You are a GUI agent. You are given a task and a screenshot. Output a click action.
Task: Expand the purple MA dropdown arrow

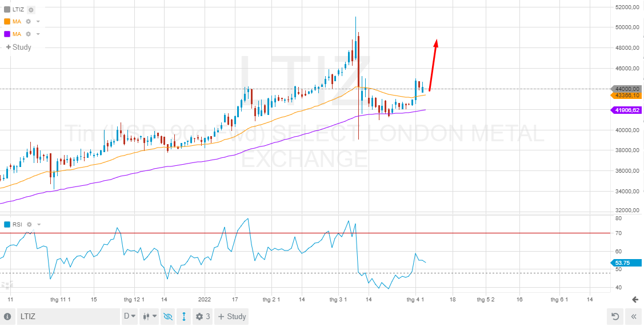point(38,34)
